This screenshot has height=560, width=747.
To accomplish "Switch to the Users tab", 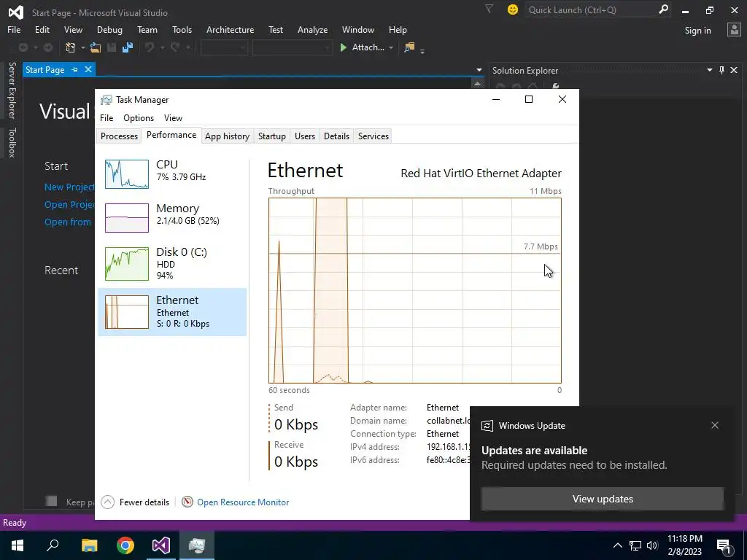I will pos(305,136).
